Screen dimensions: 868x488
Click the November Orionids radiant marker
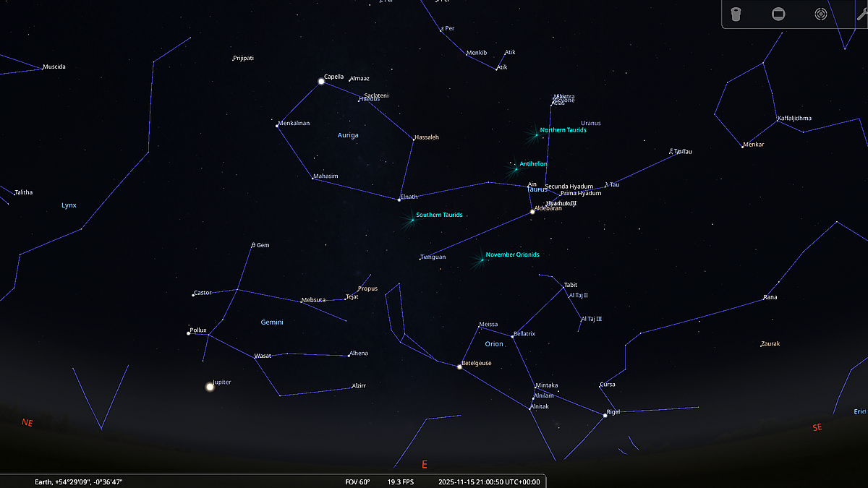(x=482, y=259)
